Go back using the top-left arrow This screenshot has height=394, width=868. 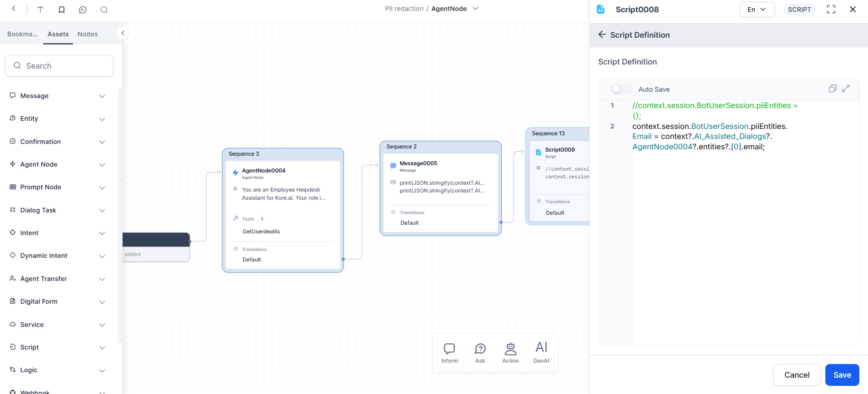pyautogui.click(x=14, y=9)
